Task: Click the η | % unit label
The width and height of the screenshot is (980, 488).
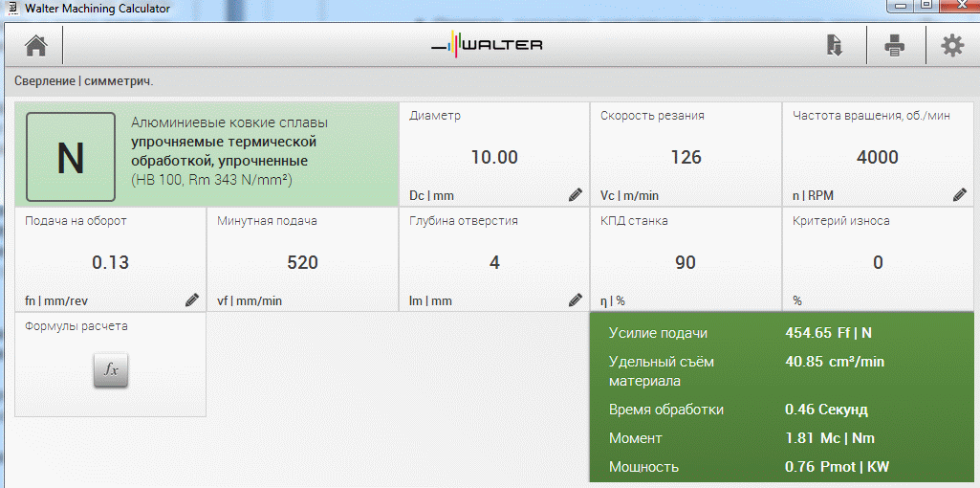Action: 613,300
